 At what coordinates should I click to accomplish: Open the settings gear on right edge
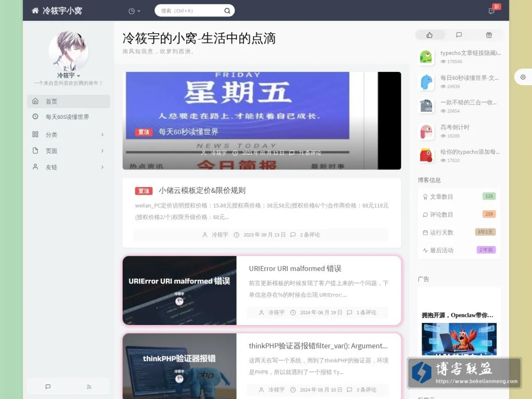[523, 77]
